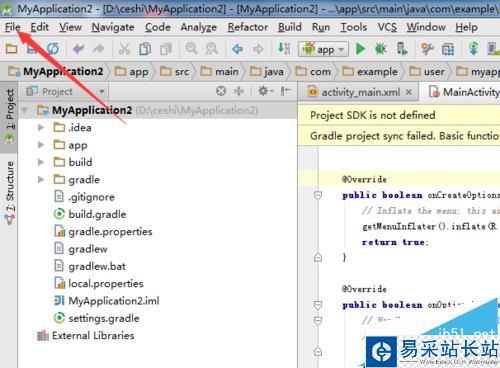Click the green Run button
500x368 pixels.
point(360,49)
